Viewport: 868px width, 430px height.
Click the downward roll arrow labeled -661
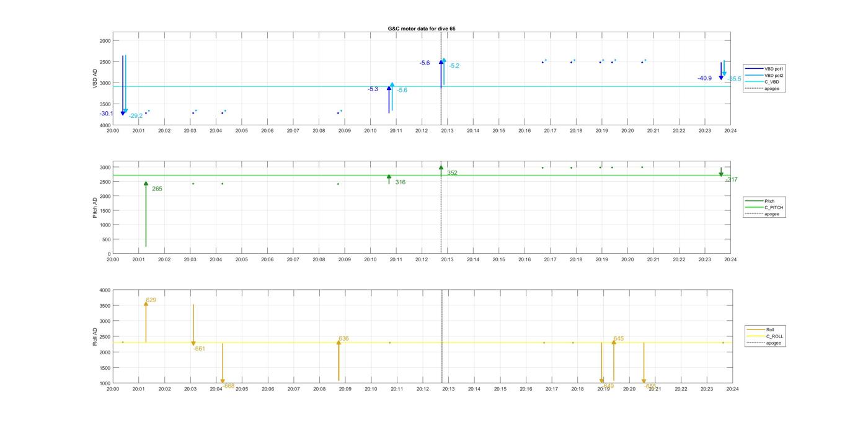(x=193, y=325)
